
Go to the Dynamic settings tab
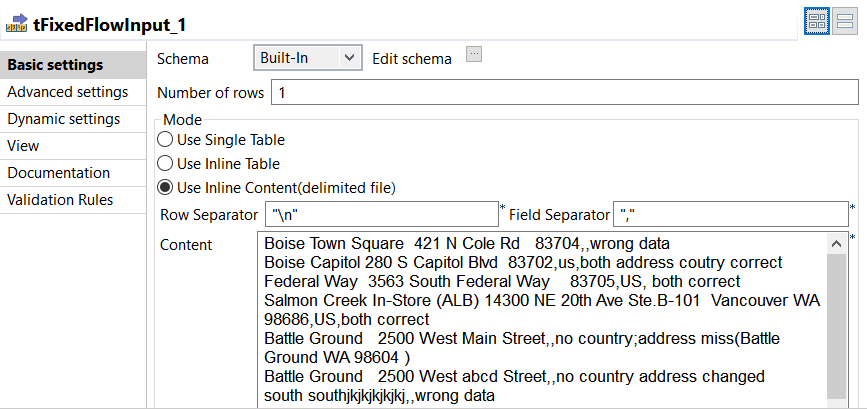[x=64, y=119]
